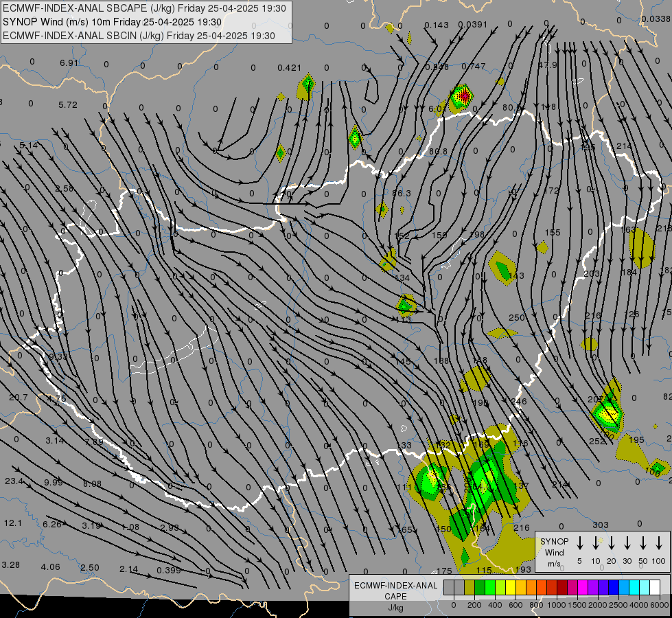Click the '6000' tick label on the CAPE scale
The height and width of the screenshot is (618, 672).
(660, 605)
